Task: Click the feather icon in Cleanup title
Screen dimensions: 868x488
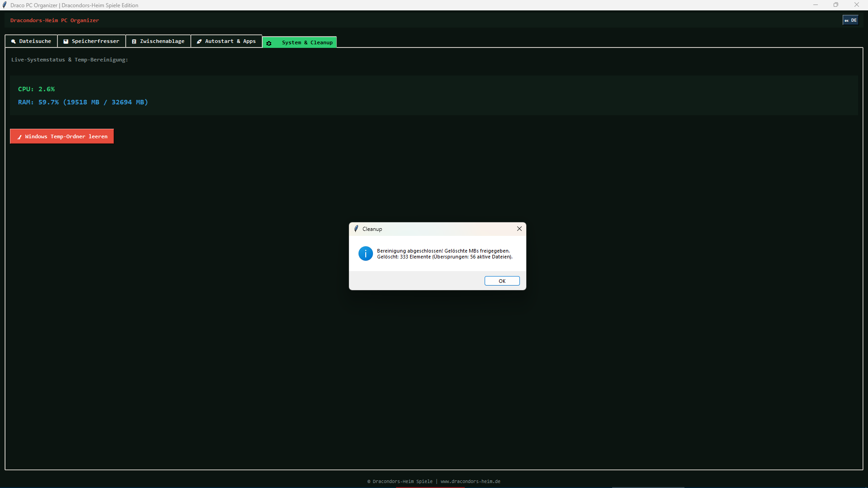Action: (x=356, y=229)
